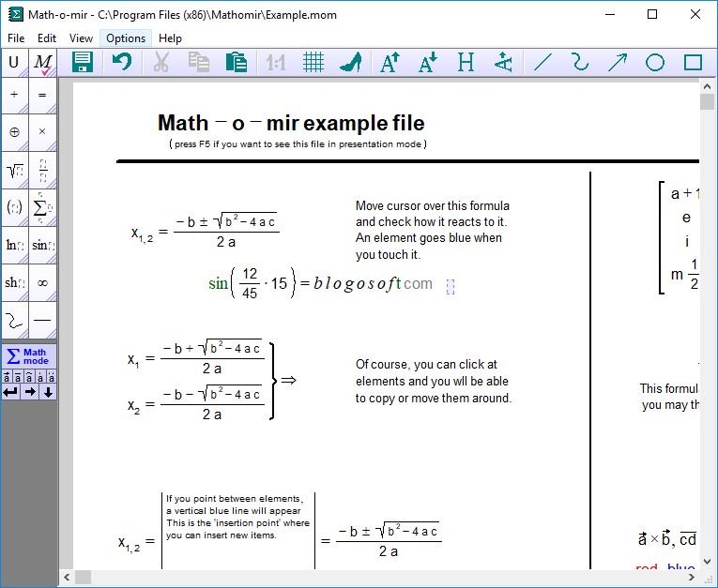Click the U palette button

coord(15,63)
